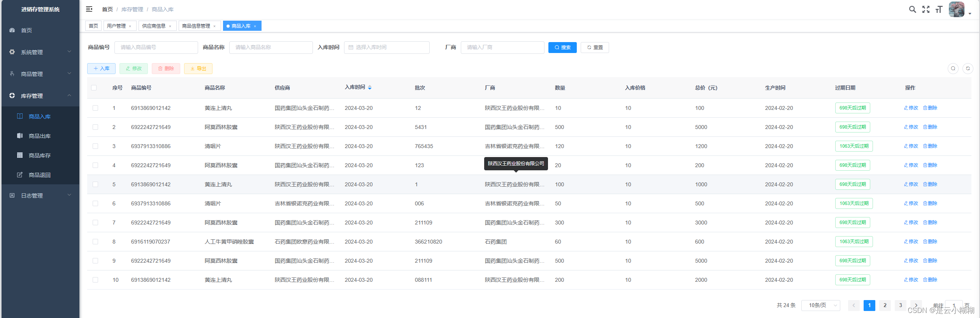This screenshot has width=980, height=318.
Task: Refresh the table with round icon
Action: click(968, 69)
